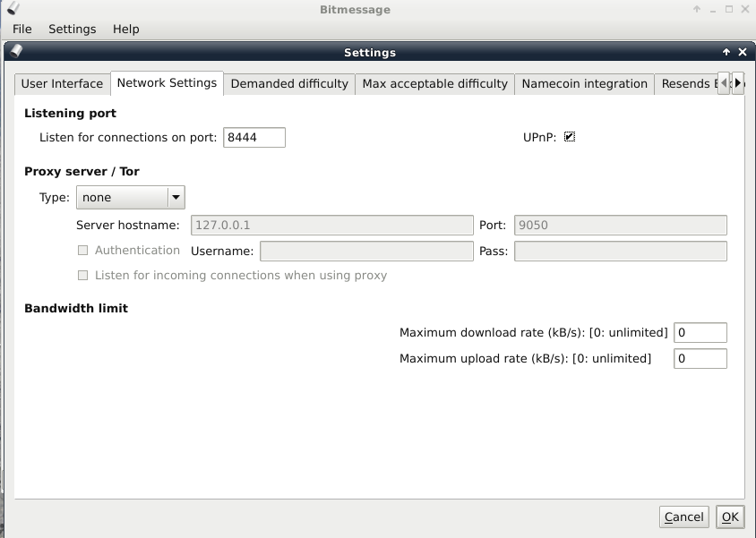This screenshot has height=538, width=756.
Task: Click the Bitmessage icon in Settings title bar
Action: [x=16, y=51]
